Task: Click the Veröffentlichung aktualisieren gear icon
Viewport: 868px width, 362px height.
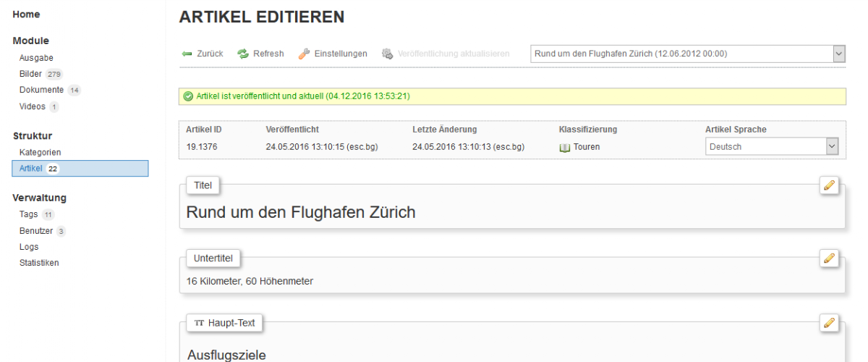Action: tap(387, 54)
